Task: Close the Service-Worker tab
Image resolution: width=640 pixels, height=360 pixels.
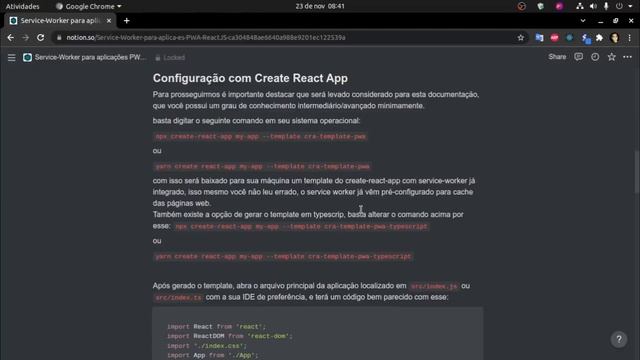Action: pos(109,20)
